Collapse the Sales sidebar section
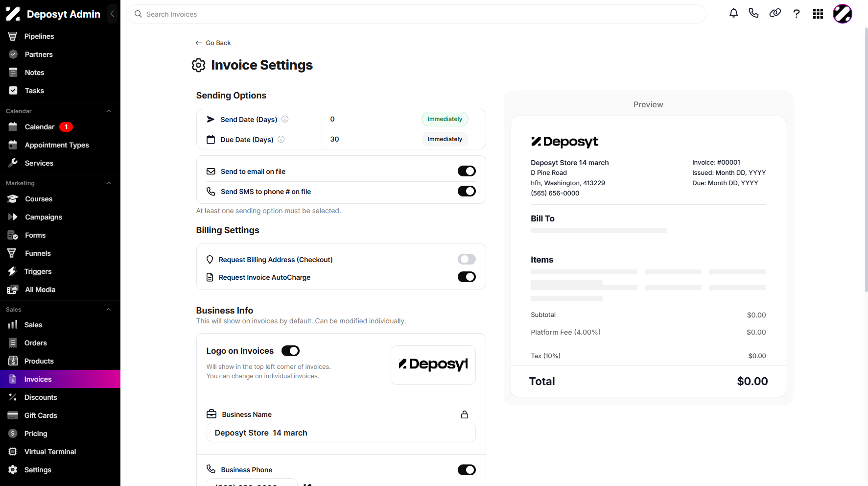This screenshot has width=868, height=486. pos(109,310)
